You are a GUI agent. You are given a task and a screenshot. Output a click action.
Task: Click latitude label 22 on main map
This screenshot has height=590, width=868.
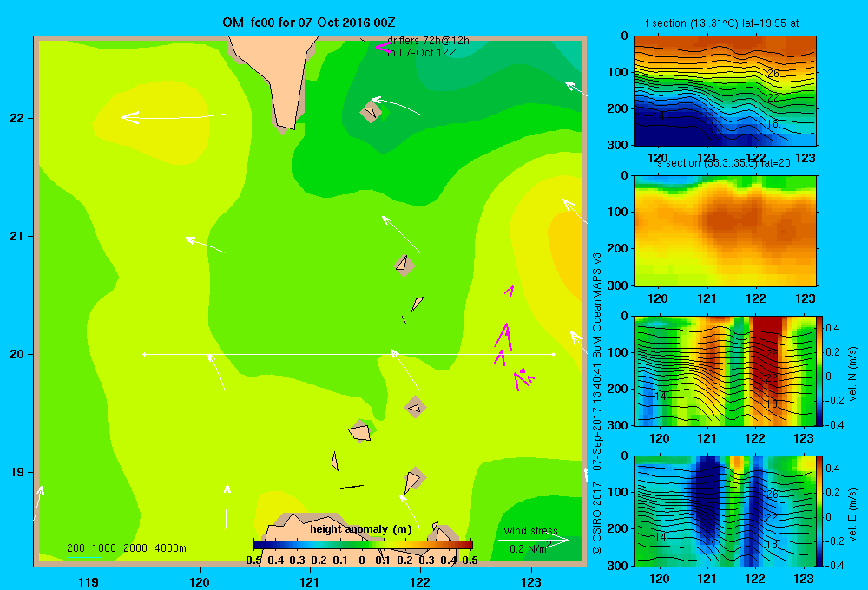(16, 118)
